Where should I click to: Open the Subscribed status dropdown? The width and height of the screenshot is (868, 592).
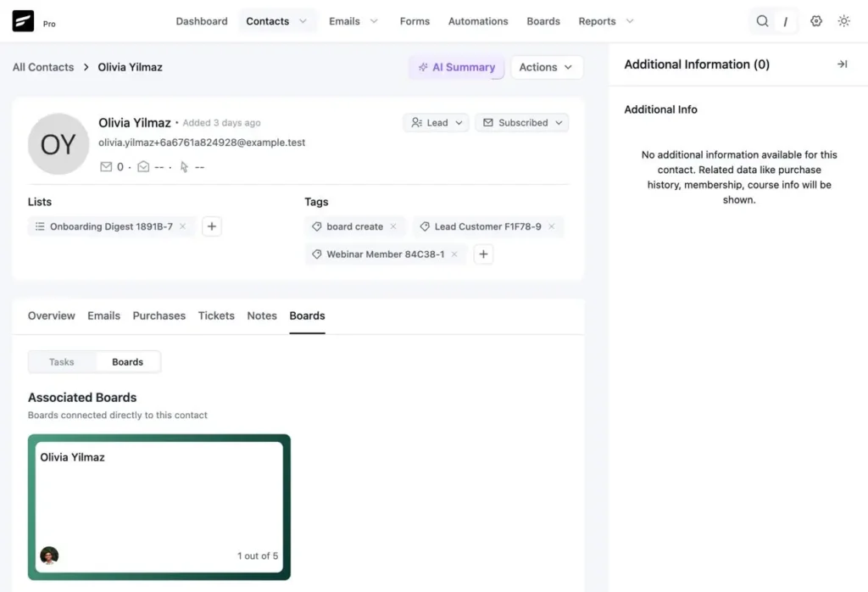click(x=522, y=122)
